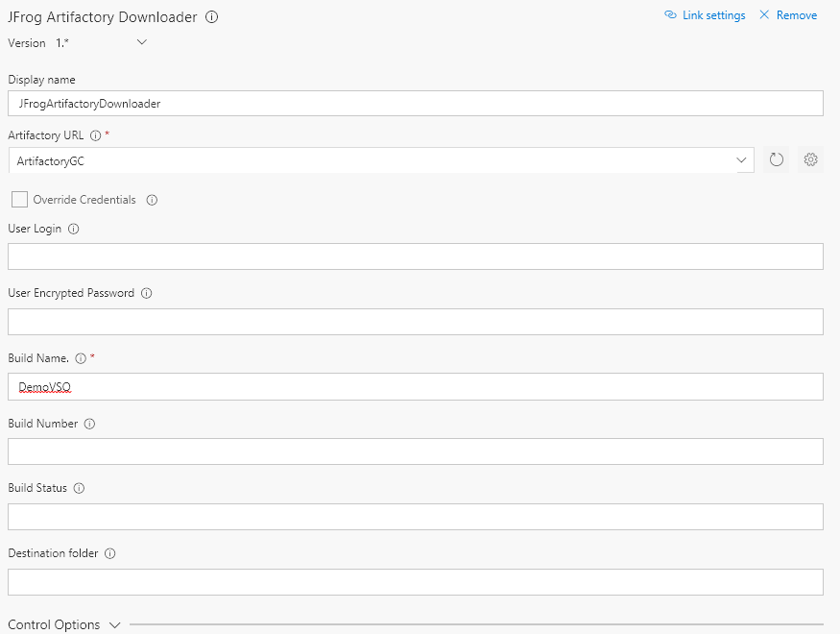The height and width of the screenshot is (634, 840).
Task: Open service connection management via the gear icon
Action: 810,159
